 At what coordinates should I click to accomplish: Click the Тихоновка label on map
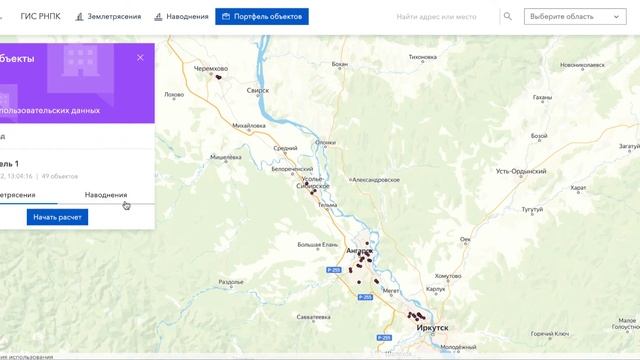(423, 57)
